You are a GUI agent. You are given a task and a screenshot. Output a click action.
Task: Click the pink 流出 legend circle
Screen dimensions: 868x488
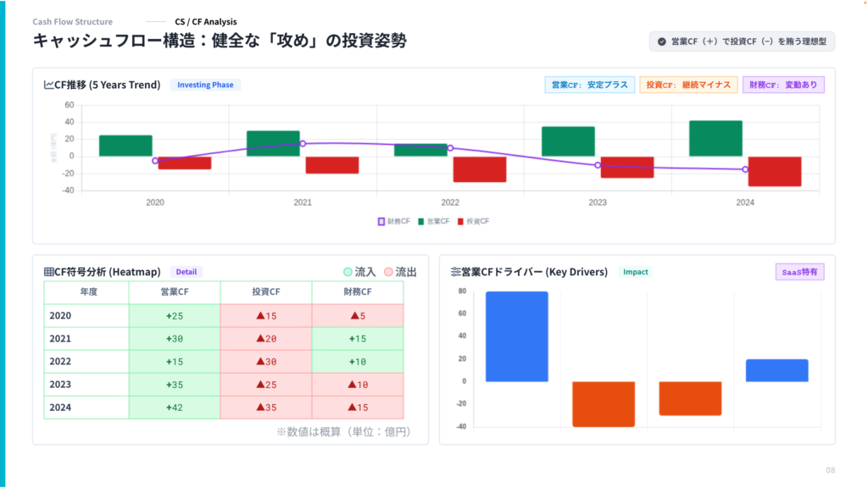389,272
